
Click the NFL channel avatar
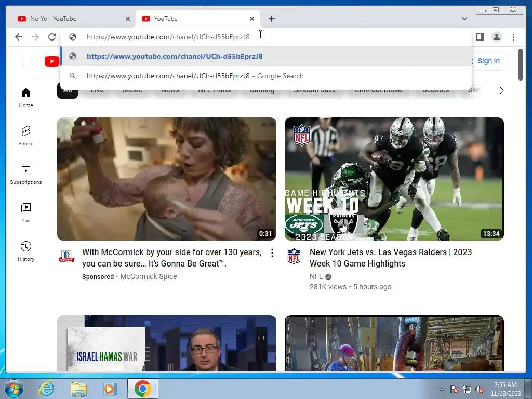pos(294,256)
